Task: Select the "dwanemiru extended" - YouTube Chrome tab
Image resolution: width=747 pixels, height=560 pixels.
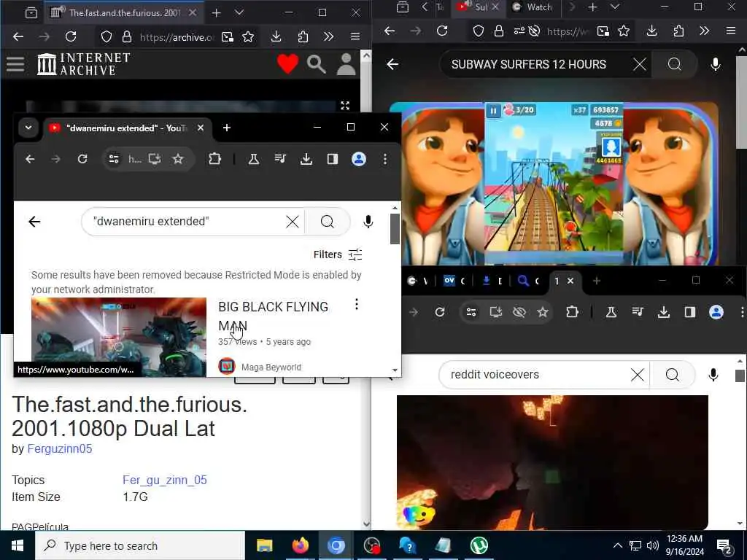Action: pos(127,128)
